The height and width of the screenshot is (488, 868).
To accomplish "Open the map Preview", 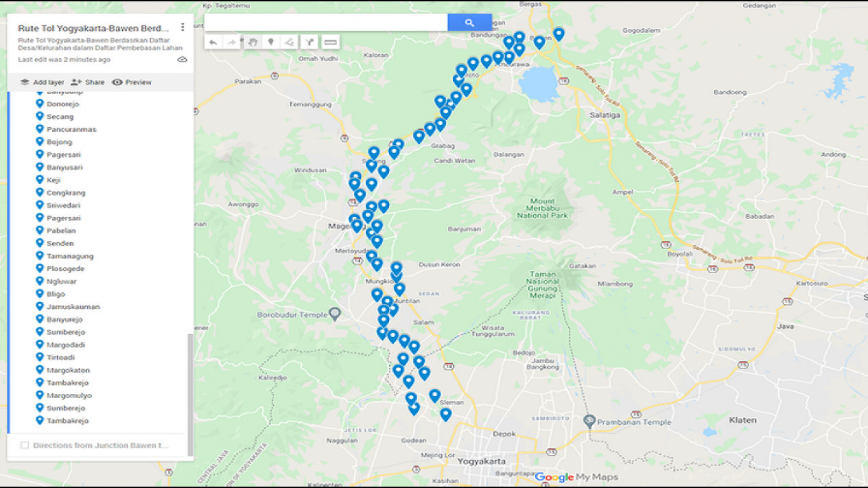I will tap(132, 82).
